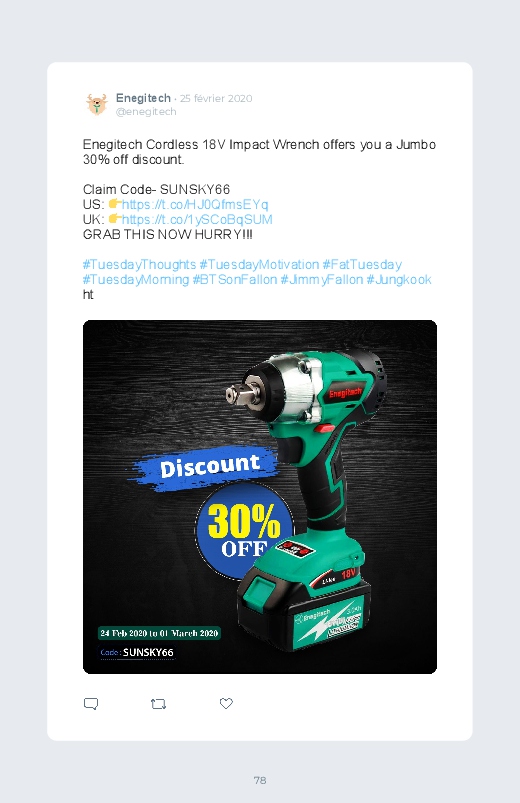Click the 30% OFF badge in image

244,530
